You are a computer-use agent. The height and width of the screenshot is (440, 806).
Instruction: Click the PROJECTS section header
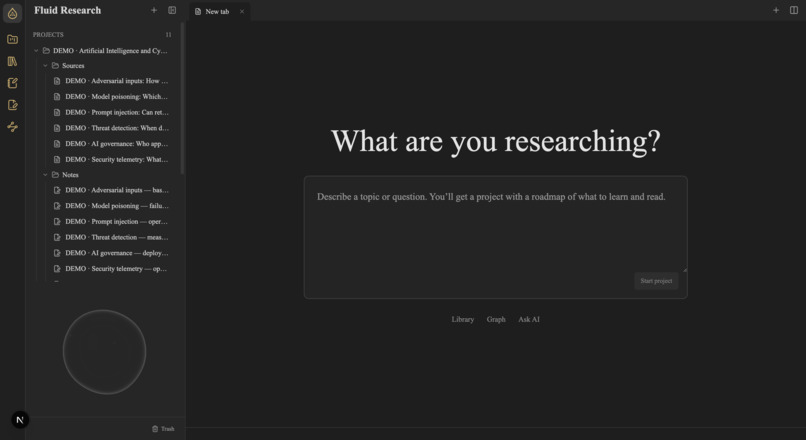coord(48,35)
